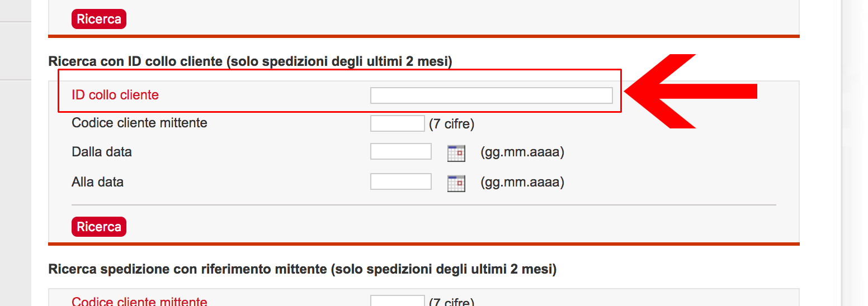
Task: Click the gg.mm.aaaa hint beside Dalla data
Action: coord(522,152)
